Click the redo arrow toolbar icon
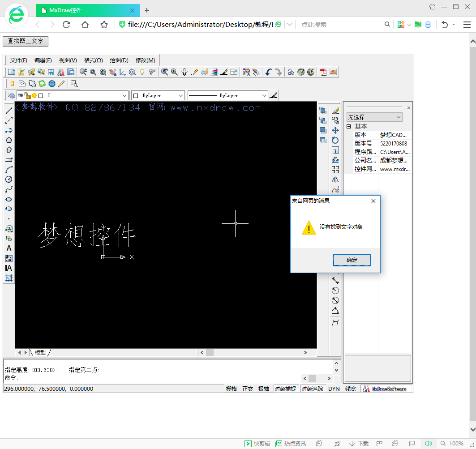 click(x=278, y=72)
